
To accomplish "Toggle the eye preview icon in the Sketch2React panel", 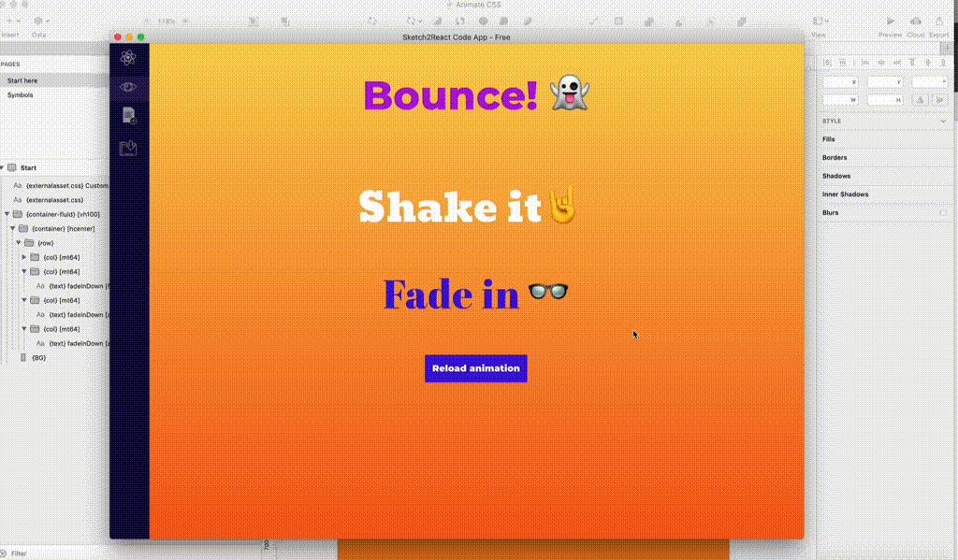I will pos(128,86).
